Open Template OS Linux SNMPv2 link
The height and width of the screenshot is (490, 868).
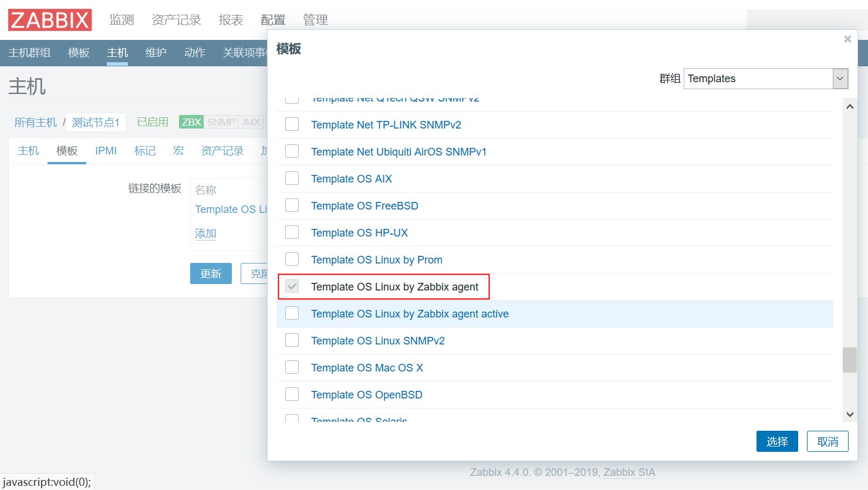[x=378, y=341]
